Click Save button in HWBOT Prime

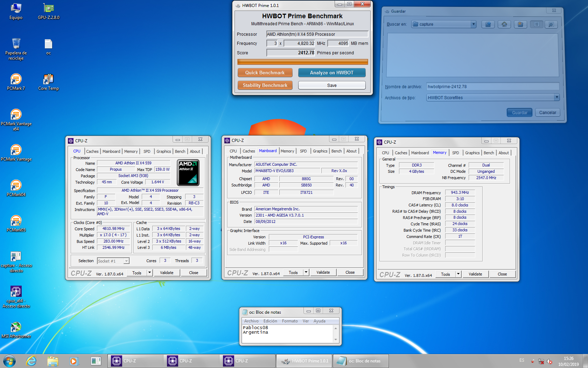[x=332, y=85]
